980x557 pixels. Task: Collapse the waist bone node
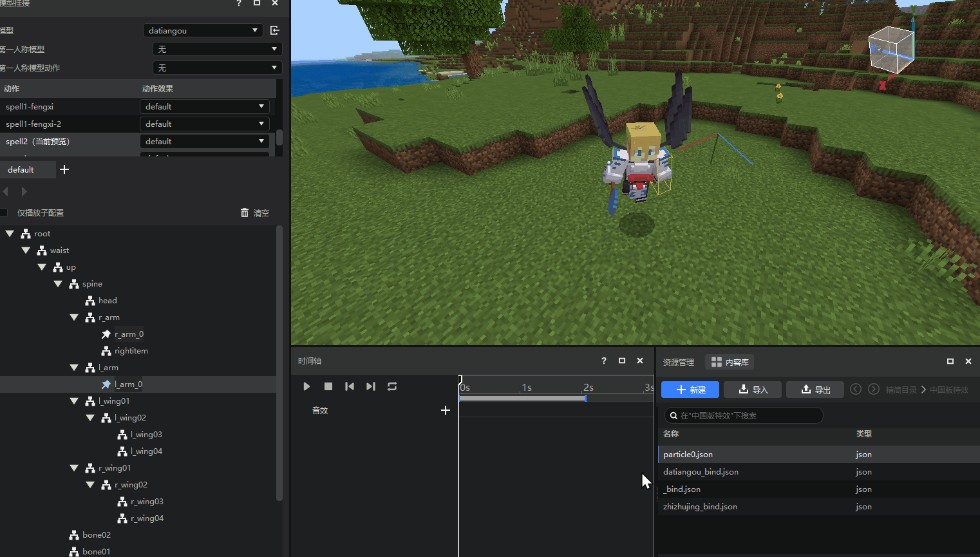point(26,250)
